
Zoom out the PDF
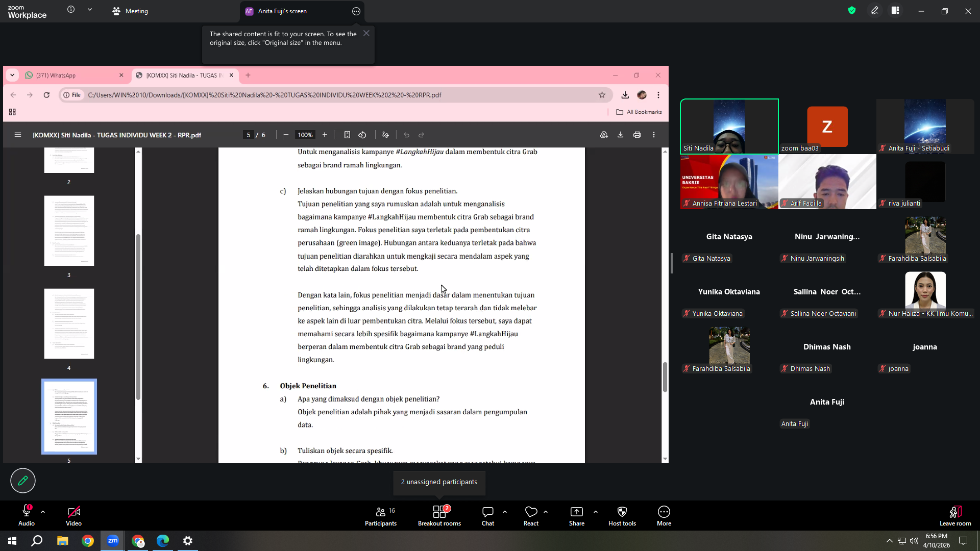(x=286, y=135)
